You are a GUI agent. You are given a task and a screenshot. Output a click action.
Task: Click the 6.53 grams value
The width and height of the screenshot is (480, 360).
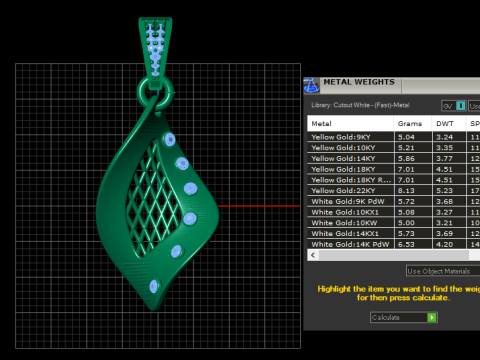click(406, 244)
